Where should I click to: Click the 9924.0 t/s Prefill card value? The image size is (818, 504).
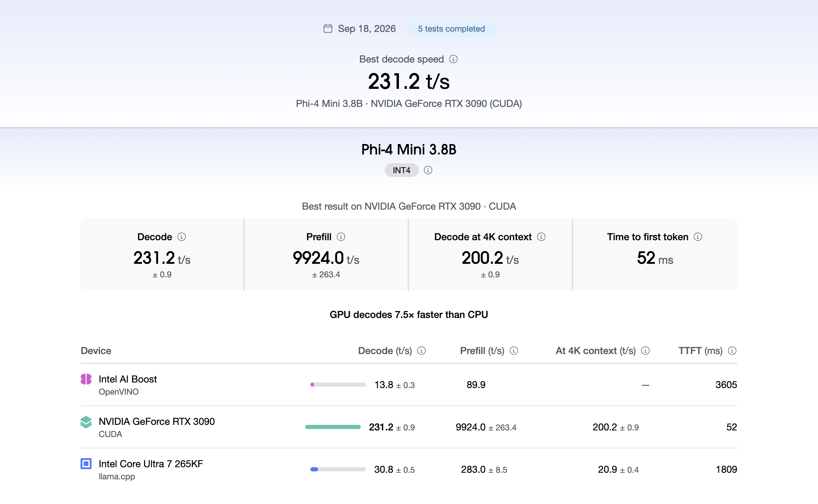tap(326, 258)
